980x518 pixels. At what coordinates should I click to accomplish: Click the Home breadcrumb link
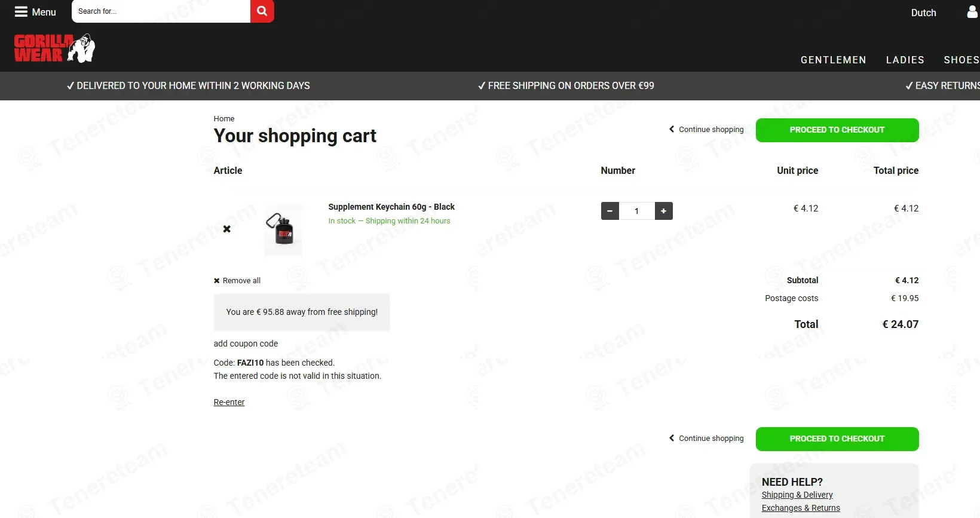[224, 119]
